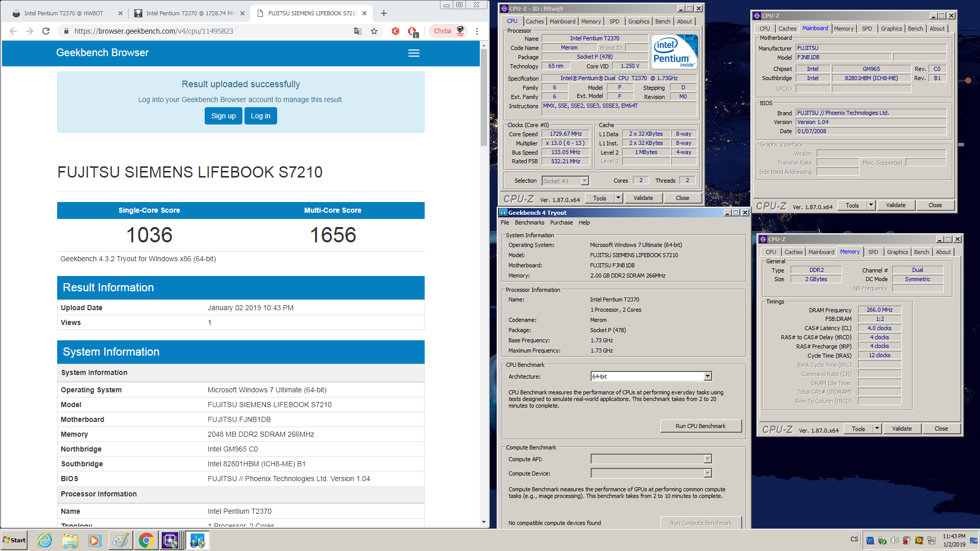Launch Internet Explorer from taskbar
This screenshot has height=551, width=980.
pos(45,540)
